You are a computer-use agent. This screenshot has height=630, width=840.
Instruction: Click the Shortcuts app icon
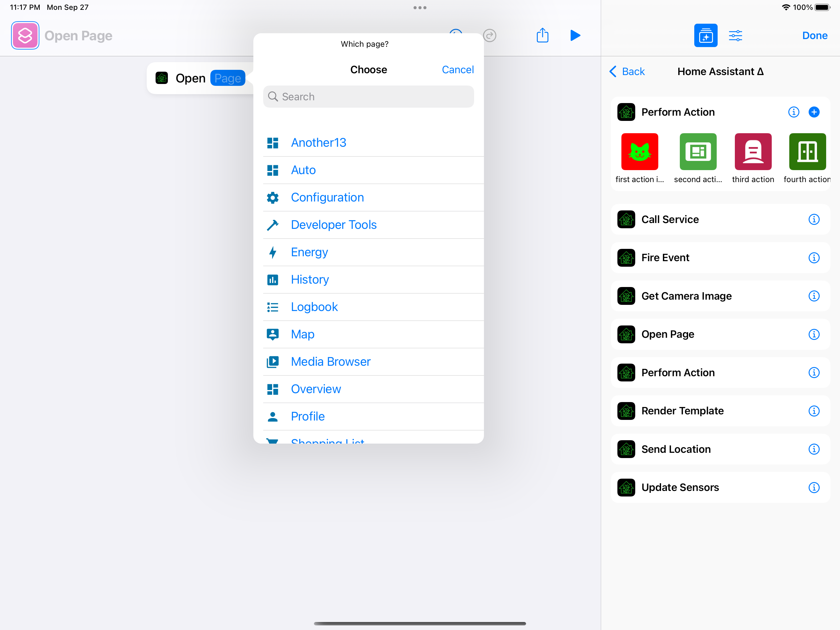point(25,35)
